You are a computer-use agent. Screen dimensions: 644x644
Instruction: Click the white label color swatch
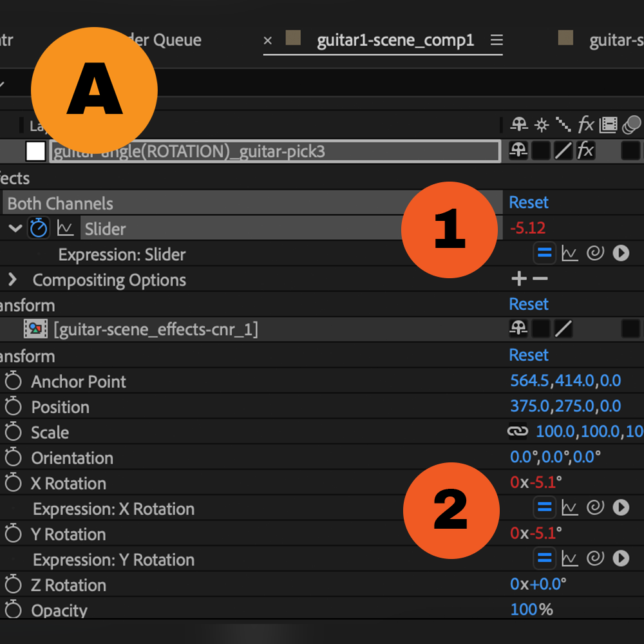35,151
